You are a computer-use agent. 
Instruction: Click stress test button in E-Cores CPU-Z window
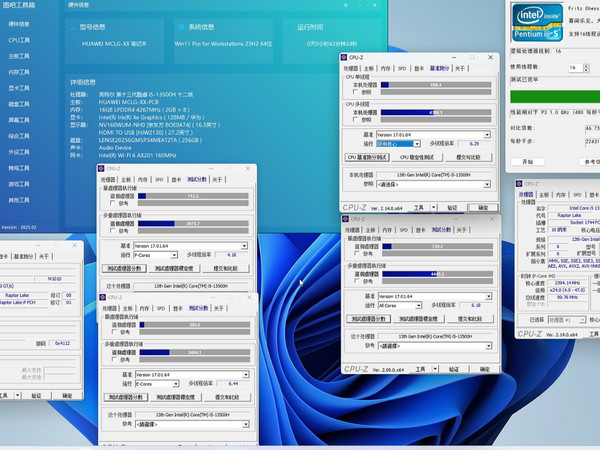point(176,397)
